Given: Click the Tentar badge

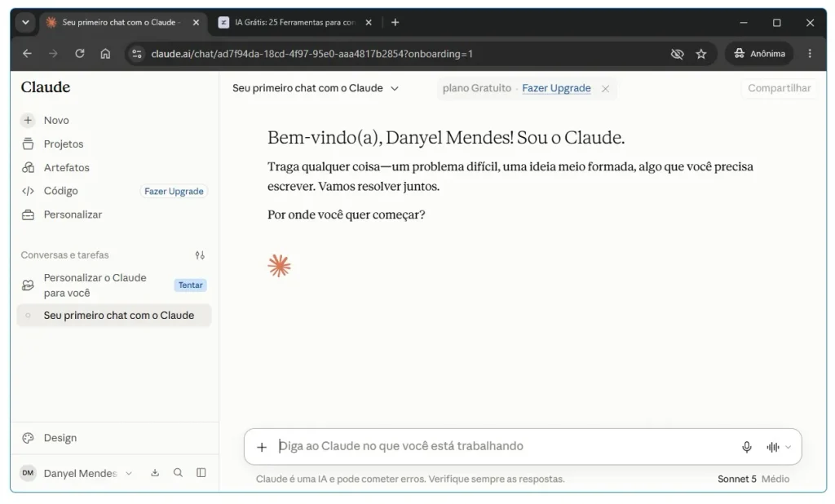Looking at the screenshot, I should 190,285.
